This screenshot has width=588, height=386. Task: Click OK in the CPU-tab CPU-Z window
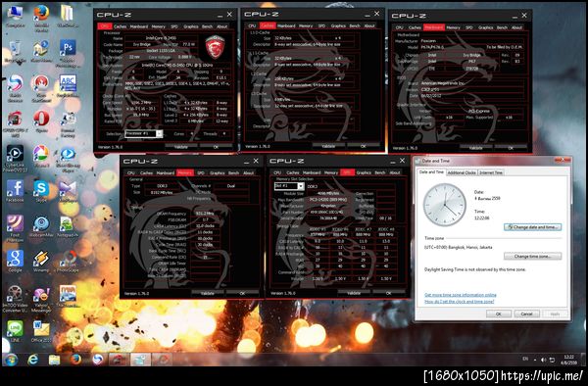click(216, 147)
